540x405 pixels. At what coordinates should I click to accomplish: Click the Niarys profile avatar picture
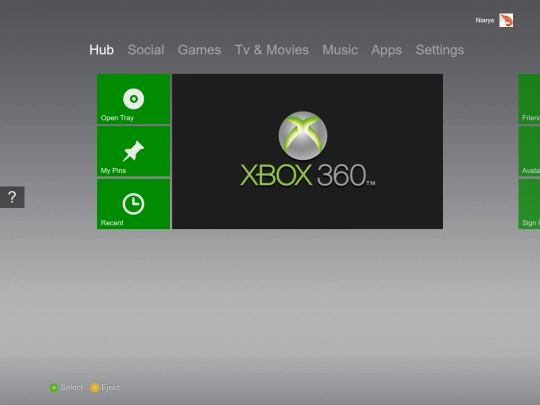(x=506, y=20)
